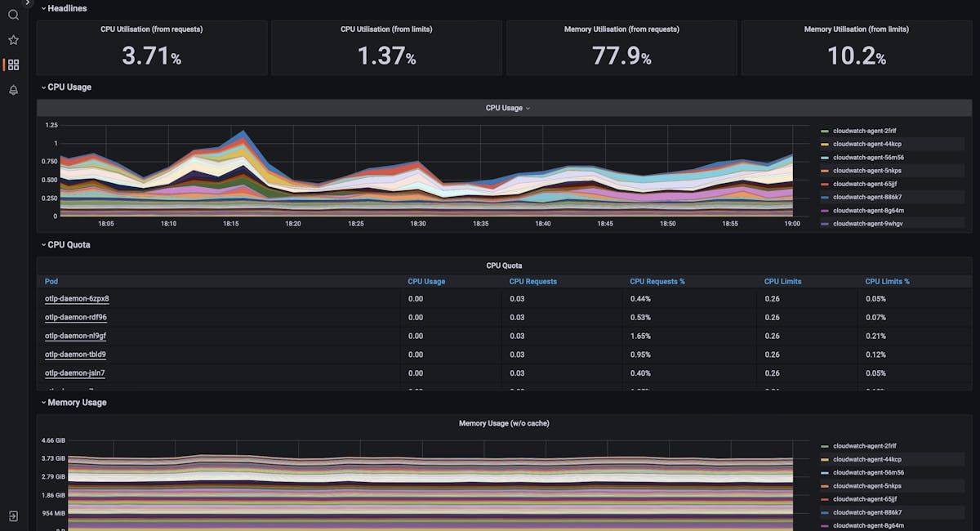Screen dimensions: 980x531
Task: Open the Search icon in the sidebar
Action: point(12,15)
